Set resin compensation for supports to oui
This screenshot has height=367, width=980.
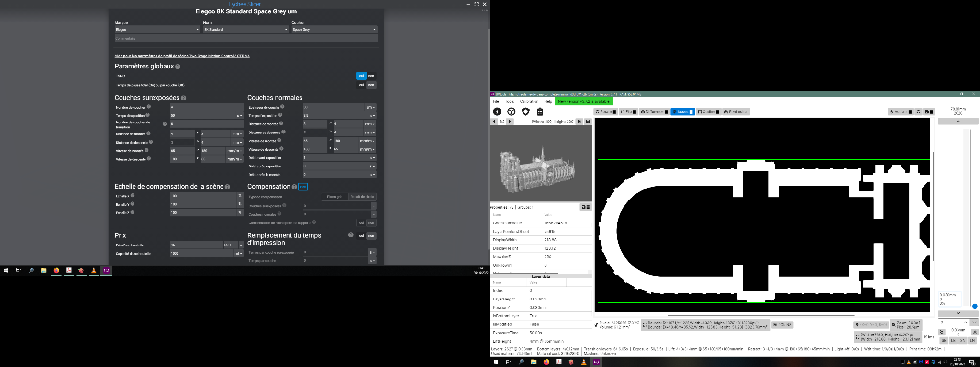[361, 223]
